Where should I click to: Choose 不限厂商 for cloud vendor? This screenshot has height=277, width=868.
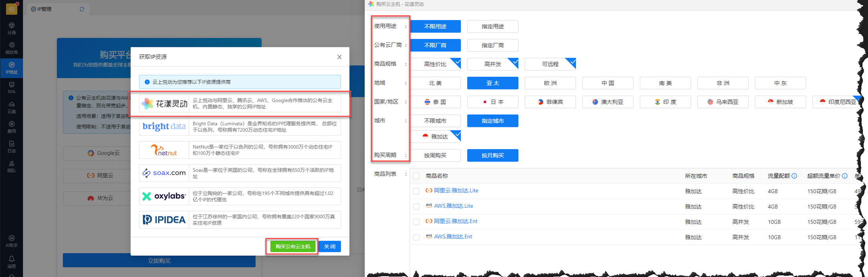point(435,45)
